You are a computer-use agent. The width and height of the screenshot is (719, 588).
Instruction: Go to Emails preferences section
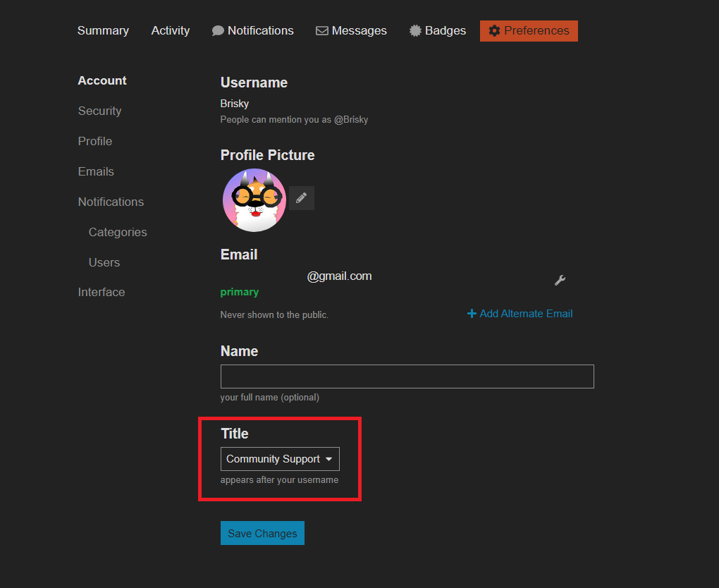96,171
